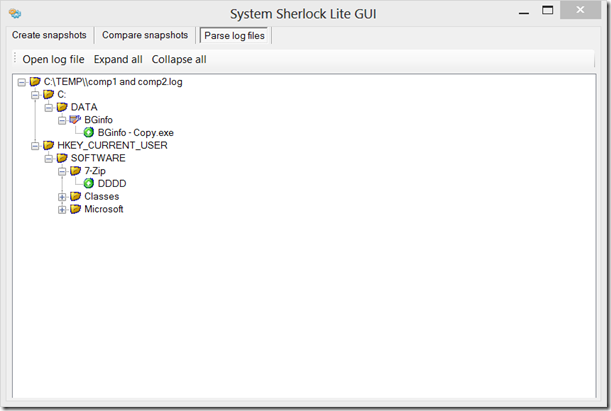This screenshot has width=611, height=411.
Task: Click the BGinfo folder icon
Action: point(75,120)
